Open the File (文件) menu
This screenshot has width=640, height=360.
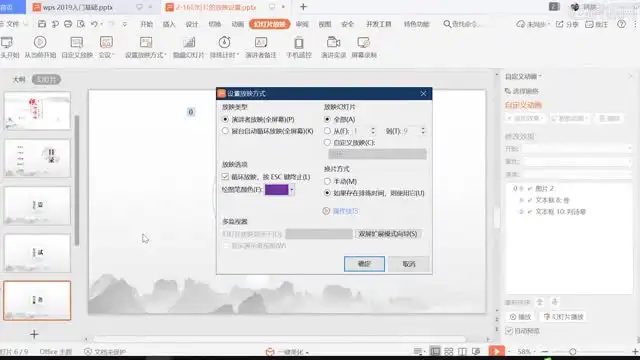(x=12, y=24)
